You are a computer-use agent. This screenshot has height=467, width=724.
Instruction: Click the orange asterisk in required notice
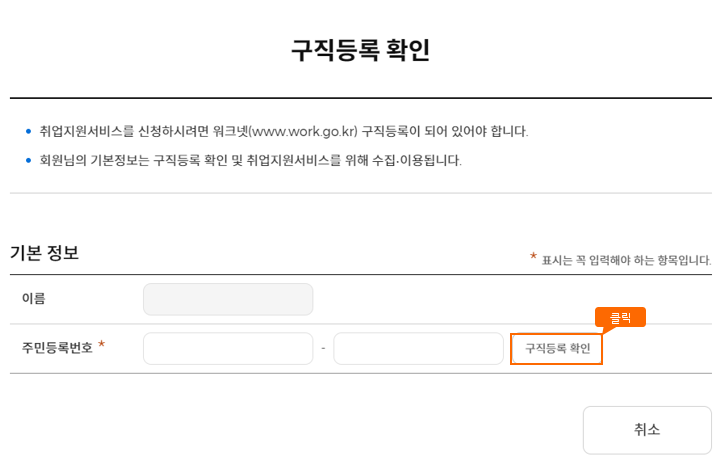[x=533, y=257]
